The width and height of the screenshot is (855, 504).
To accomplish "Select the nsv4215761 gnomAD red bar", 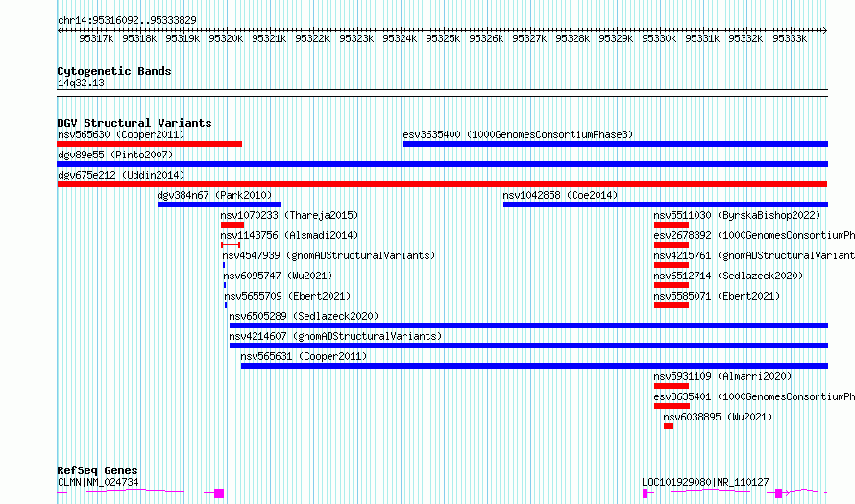I will [x=672, y=265].
